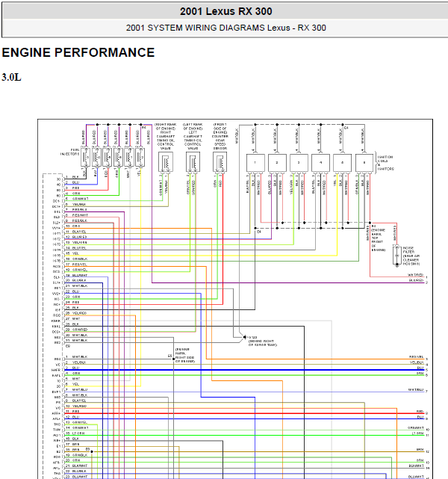Click the E6 splice dot on BRN wire
448x479 pixels.
[x=92, y=451]
